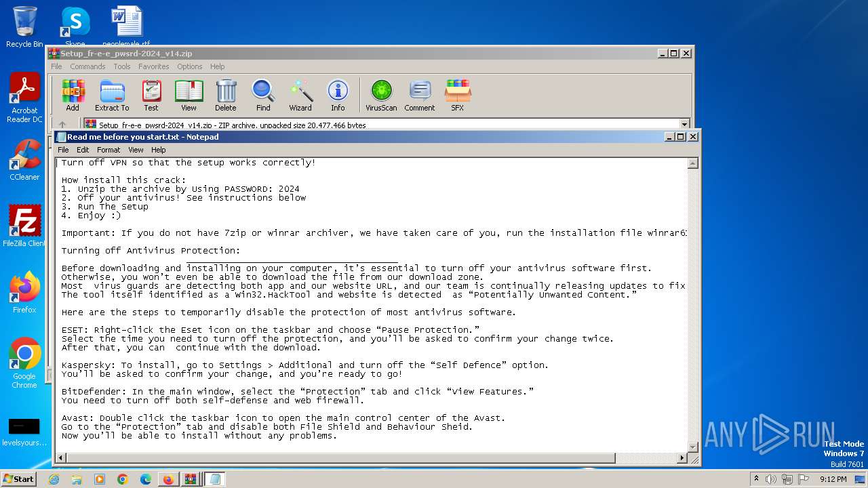Click the Add button in WinRAR toolbar

click(x=73, y=95)
